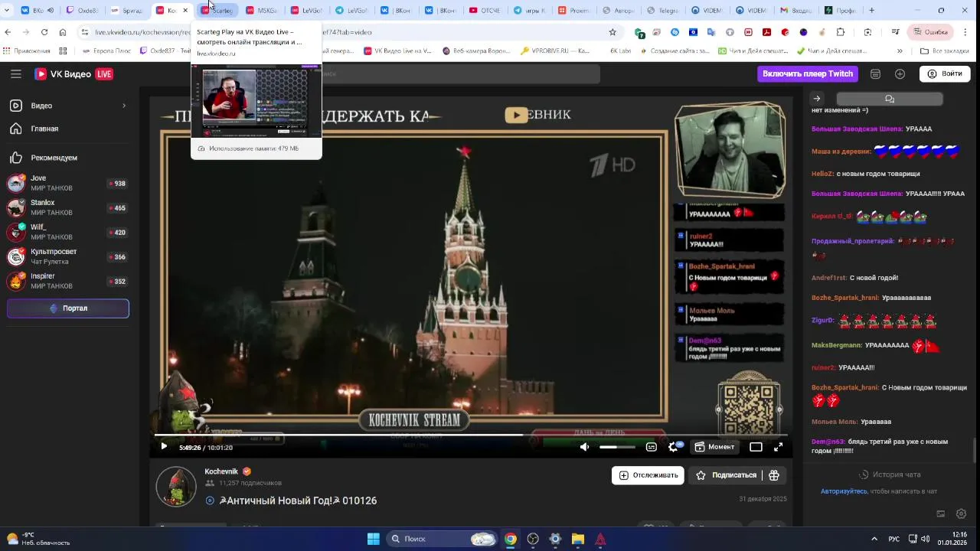Open the Stanlox channel in recommendations
980x551 pixels.
[x=67, y=207]
